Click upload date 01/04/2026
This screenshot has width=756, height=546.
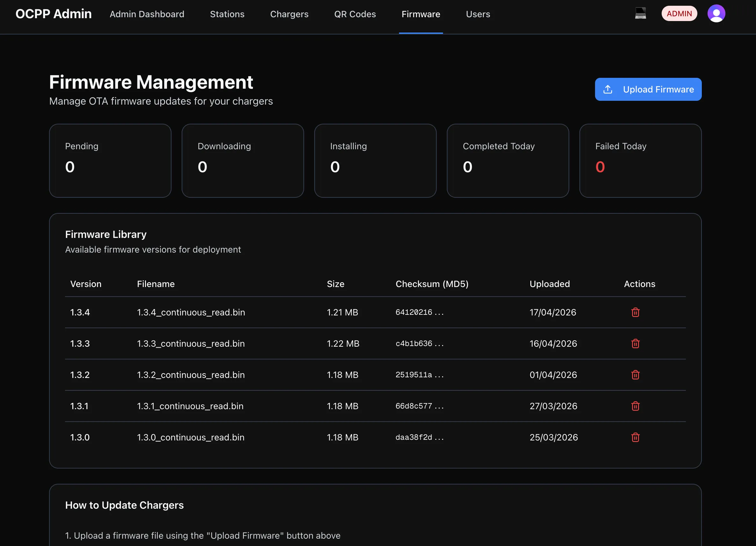point(553,375)
